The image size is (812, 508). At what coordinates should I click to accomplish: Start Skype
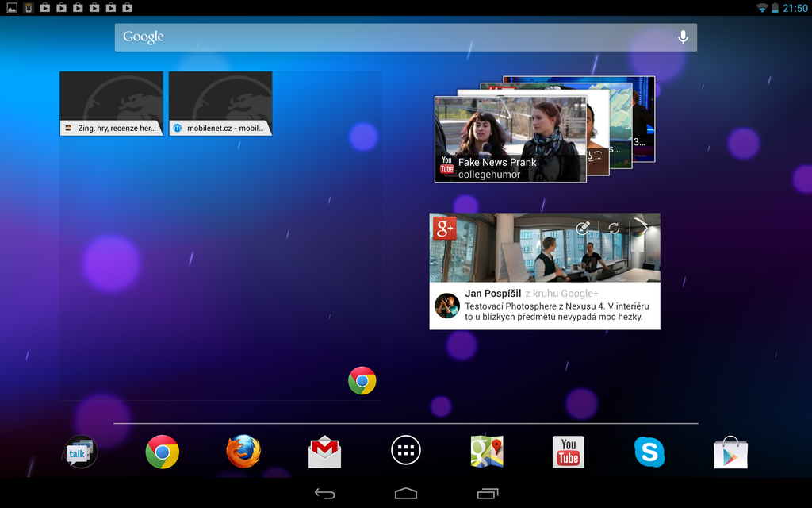click(649, 451)
